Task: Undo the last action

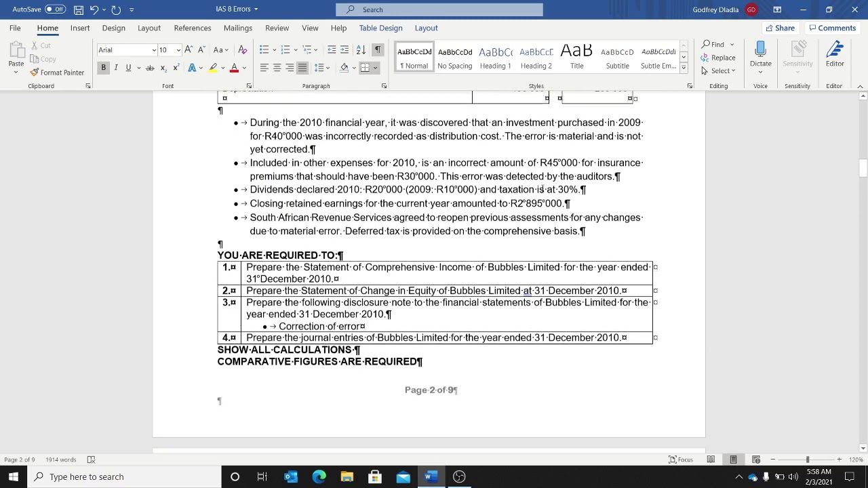Action: point(94,9)
